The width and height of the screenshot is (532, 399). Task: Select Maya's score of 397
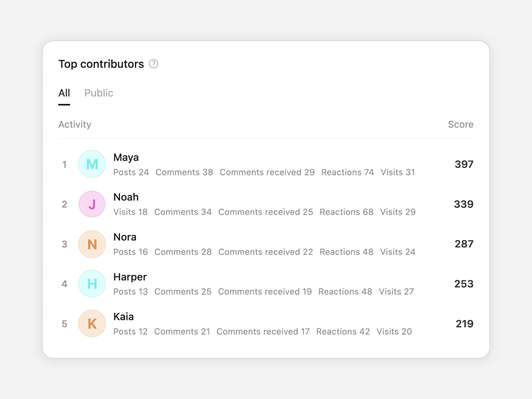tap(464, 164)
